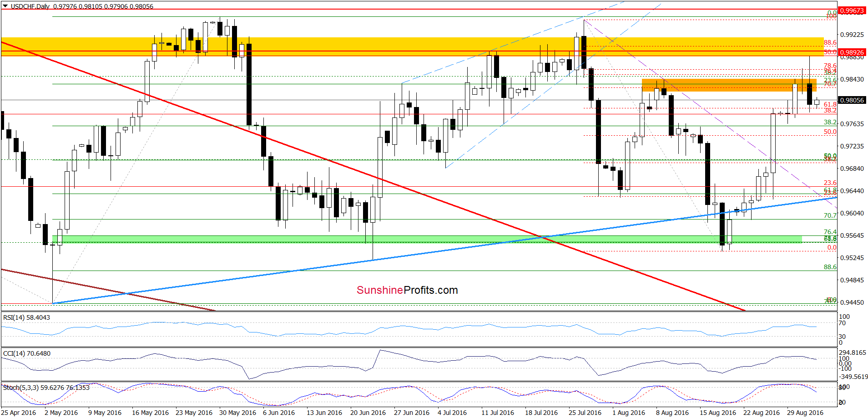Click the 76.4 Fibonacci level label
Image resolution: width=868 pixels, height=419 pixels.
(x=830, y=232)
